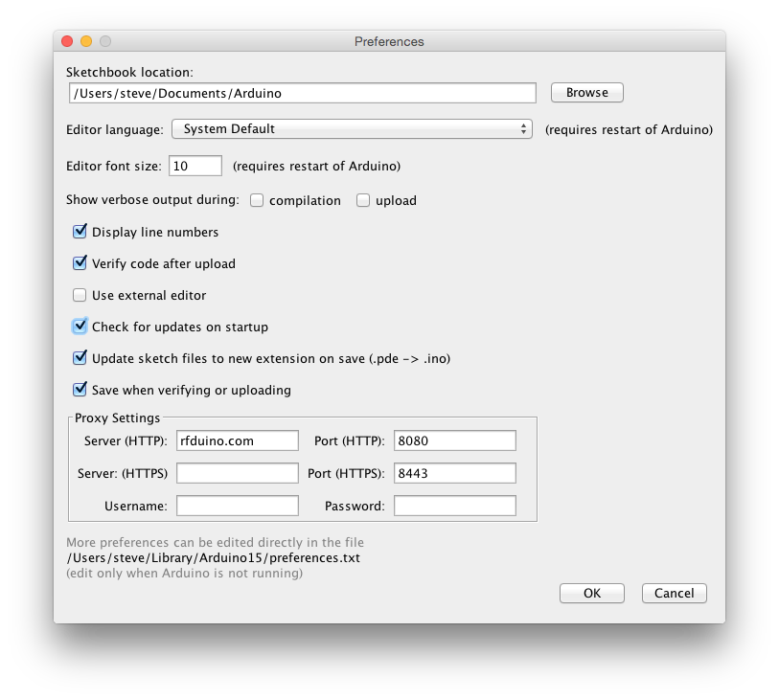The width and height of the screenshot is (779, 700).
Task: Enable verbose output for upload checkbox
Action: (x=363, y=201)
